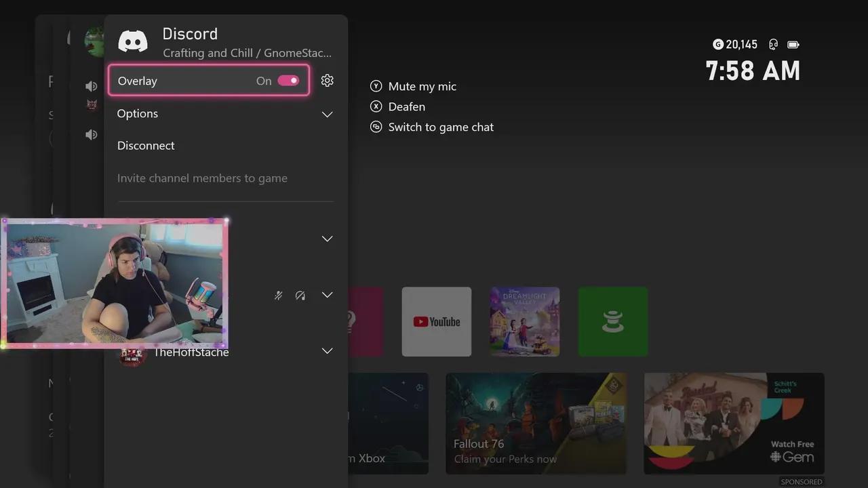Expand the muted member's row chevron

(327, 295)
